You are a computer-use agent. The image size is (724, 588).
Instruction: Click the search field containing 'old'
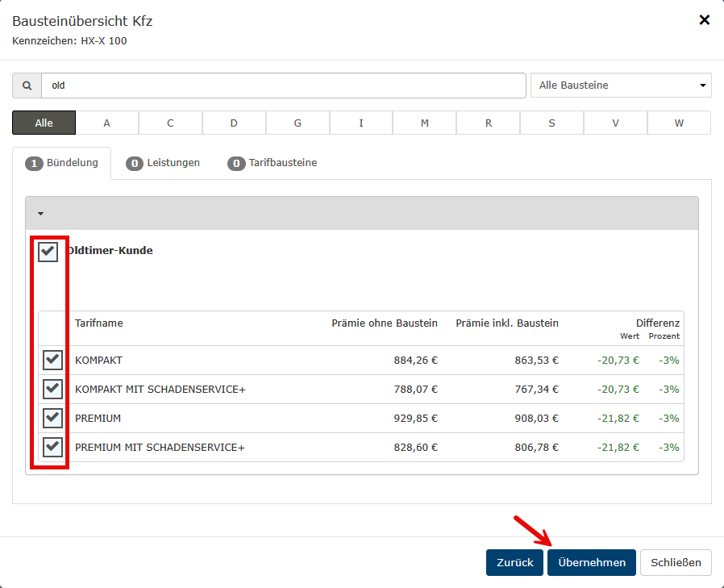point(284,85)
